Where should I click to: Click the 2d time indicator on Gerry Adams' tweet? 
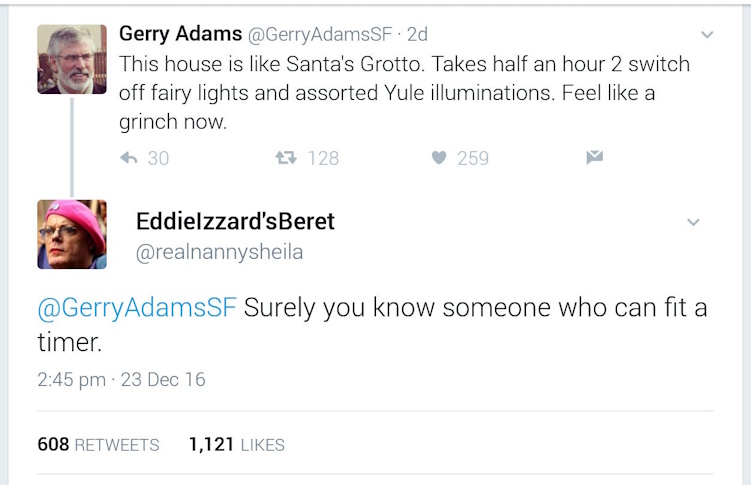417,35
